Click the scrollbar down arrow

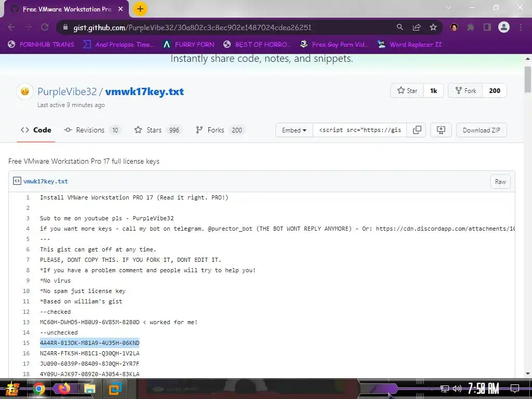click(528, 374)
